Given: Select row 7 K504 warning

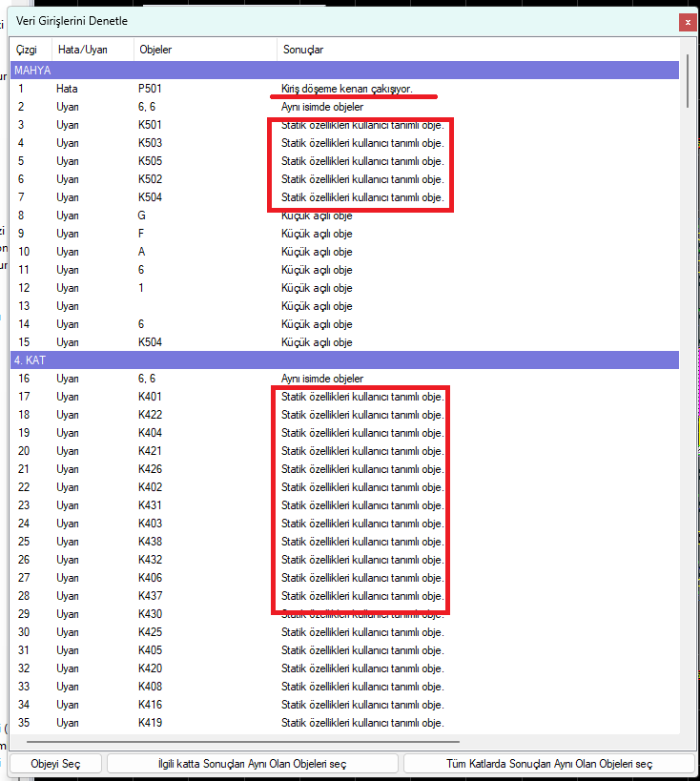Looking at the screenshot, I should 345,197.
